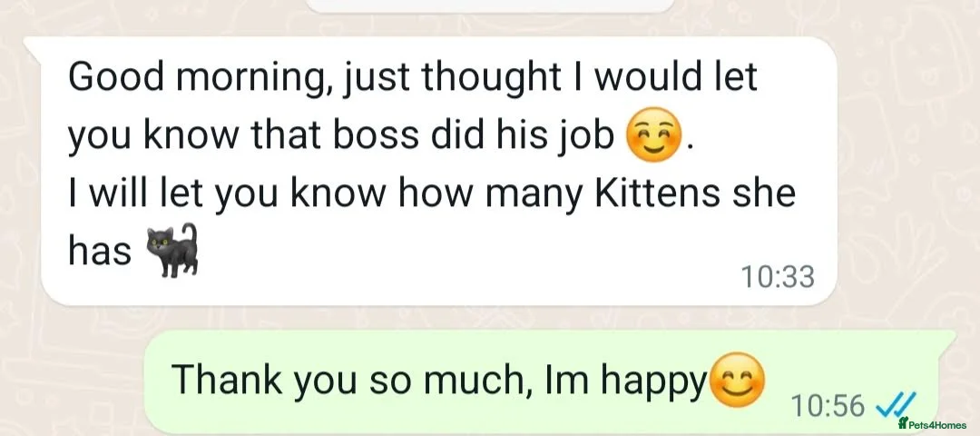The height and width of the screenshot is (436, 980).
Task: Click the word "has" beside the cat emoji
Action: [100, 252]
